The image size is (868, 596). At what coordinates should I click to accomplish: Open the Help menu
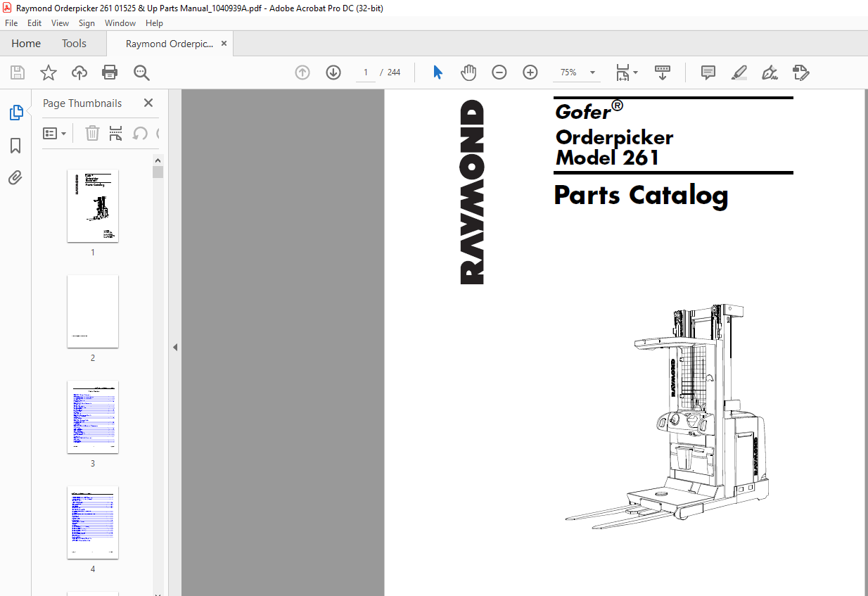click(x=154, y=23)
